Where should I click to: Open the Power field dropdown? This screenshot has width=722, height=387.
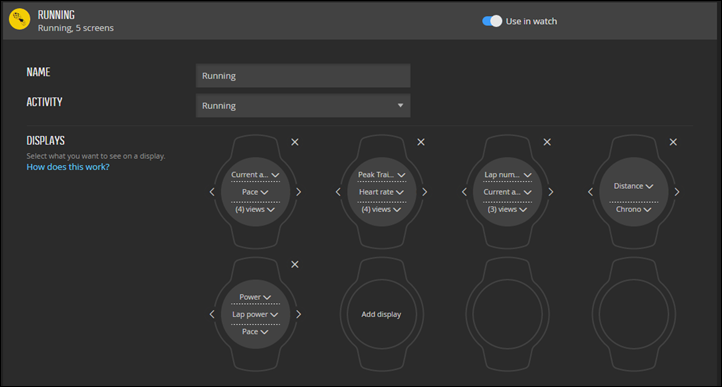point(255,297)
